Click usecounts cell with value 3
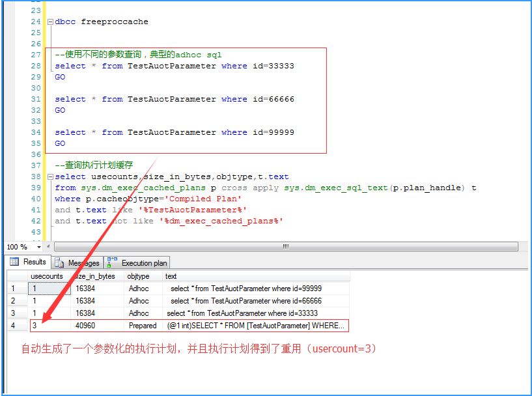This screenshot has height=396, width=532. (50, 326)
